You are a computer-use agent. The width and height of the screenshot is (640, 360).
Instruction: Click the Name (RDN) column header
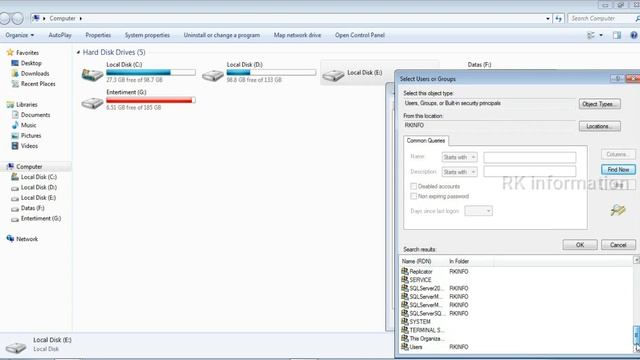pyautogui.click(x=423, y=261)
